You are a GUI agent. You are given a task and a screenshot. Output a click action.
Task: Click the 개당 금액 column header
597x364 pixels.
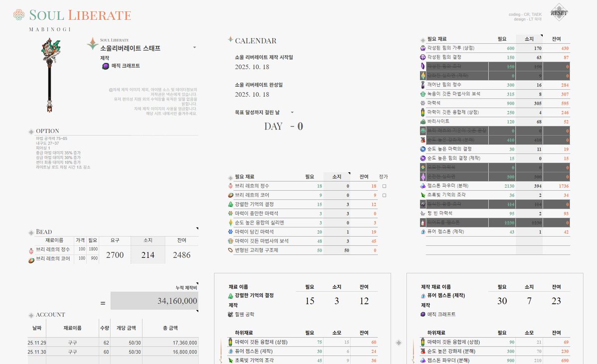click(126, 328)
